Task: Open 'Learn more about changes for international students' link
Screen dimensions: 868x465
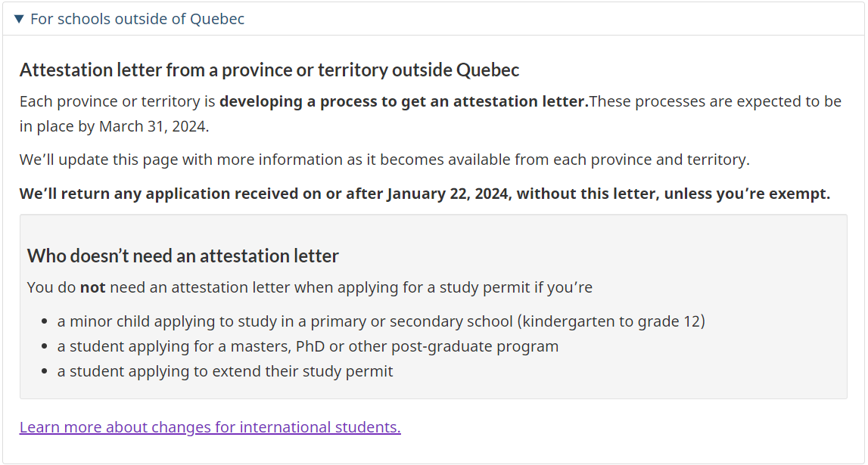Action: pos(210,427)
